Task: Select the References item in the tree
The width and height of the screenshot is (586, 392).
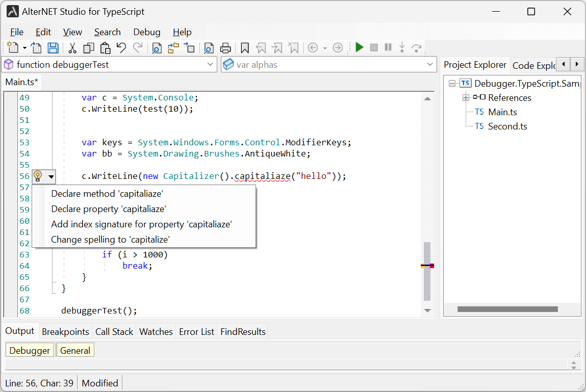Action: (509, 98)
